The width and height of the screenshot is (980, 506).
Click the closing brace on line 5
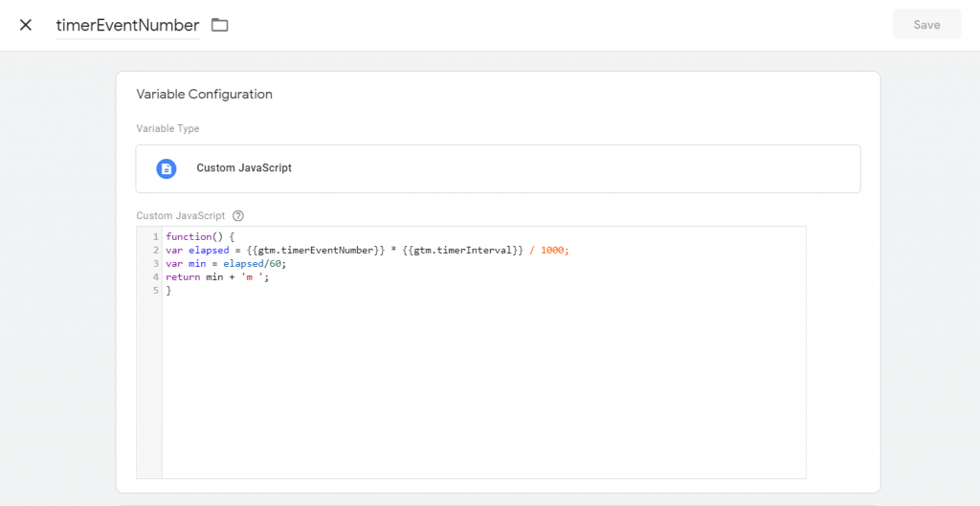tap(168, 291)
